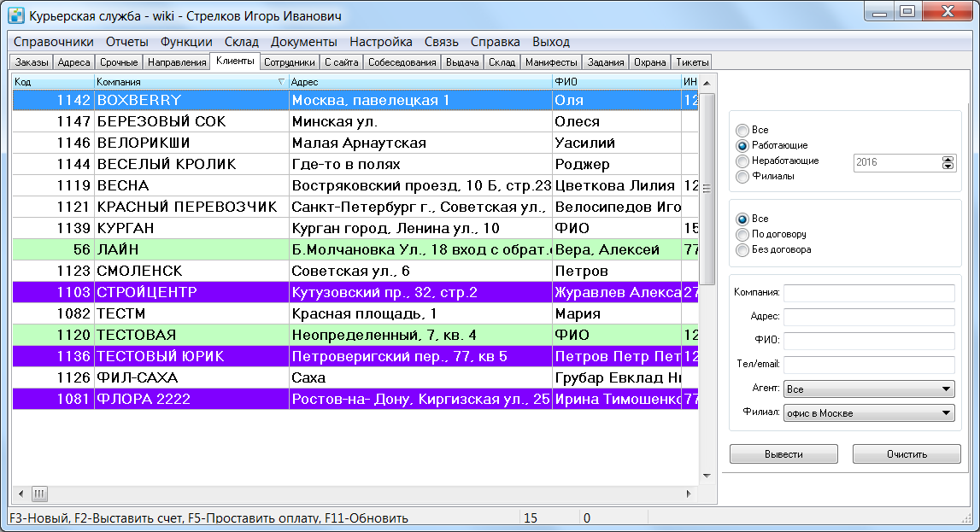This screenshot has width=980, height=532.
Task: Switch to the С сайта tab
Action: (x=341, y=62)
